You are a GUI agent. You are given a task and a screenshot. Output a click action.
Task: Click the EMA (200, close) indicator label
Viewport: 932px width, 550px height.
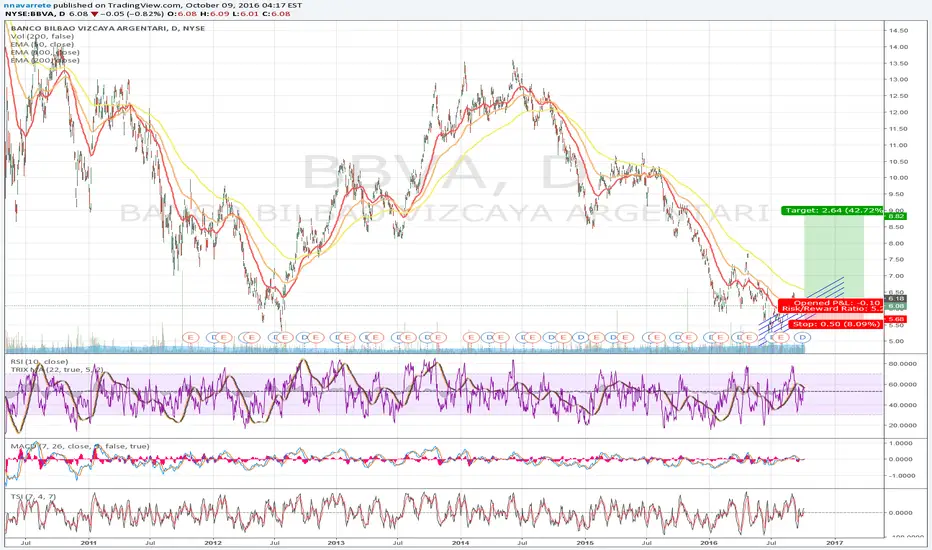(x=45, y=60)
